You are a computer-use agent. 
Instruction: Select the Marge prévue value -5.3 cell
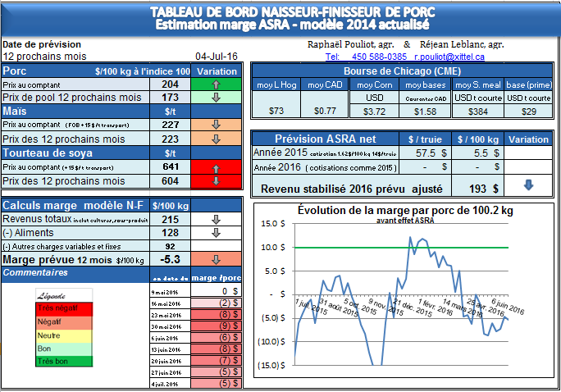(170, 260)
